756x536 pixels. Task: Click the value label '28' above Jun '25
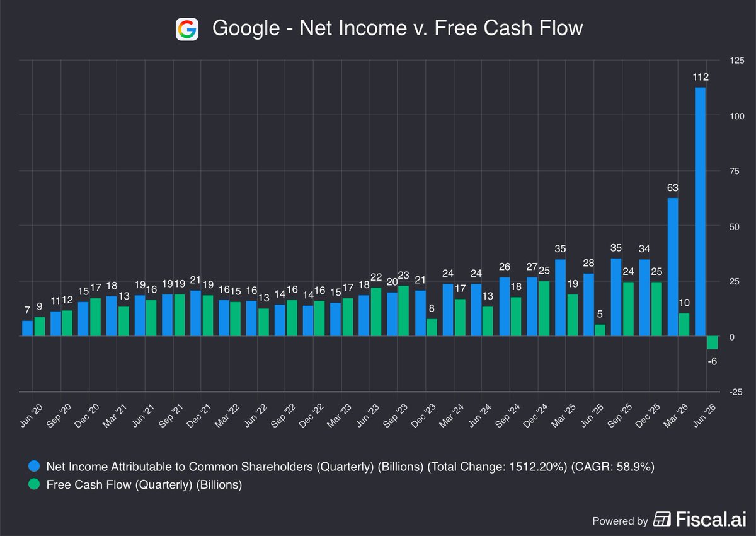(x=588, y=263)
